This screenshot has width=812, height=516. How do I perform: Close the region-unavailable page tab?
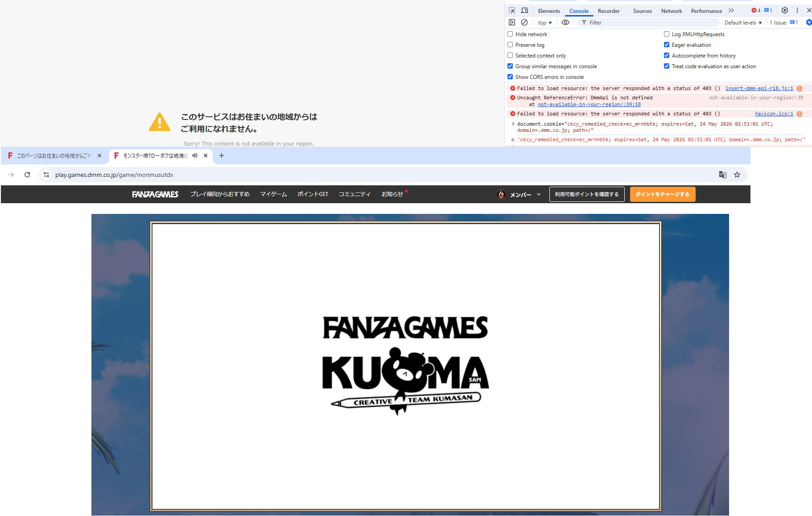pyautogui.click(x=99, y=156)
